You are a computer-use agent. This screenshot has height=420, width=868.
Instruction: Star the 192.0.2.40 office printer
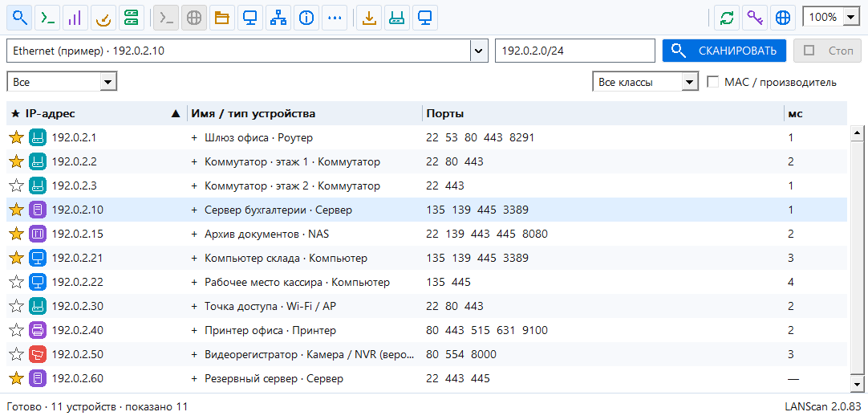pyautogui.click(x=17, y=330)
